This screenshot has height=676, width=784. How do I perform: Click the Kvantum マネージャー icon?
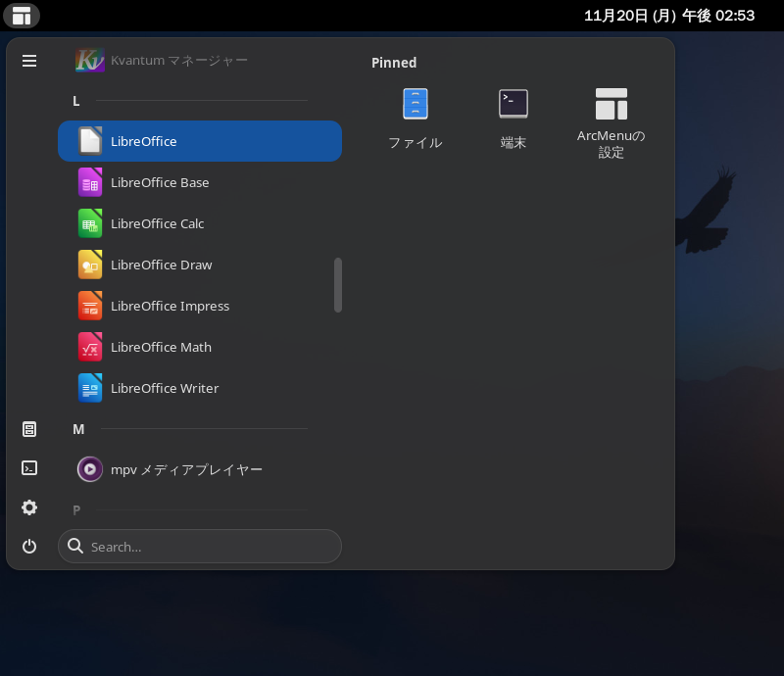[x=90, y=61]
